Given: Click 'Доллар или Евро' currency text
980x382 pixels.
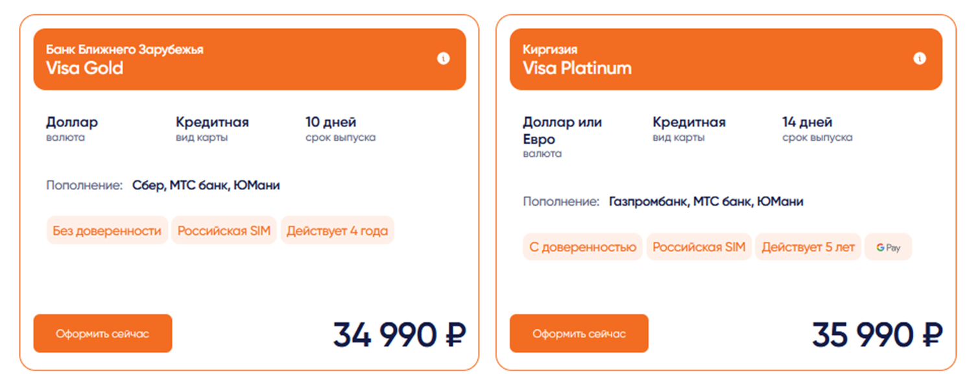Looking at the screenshot, I should [x=562, y=130].
